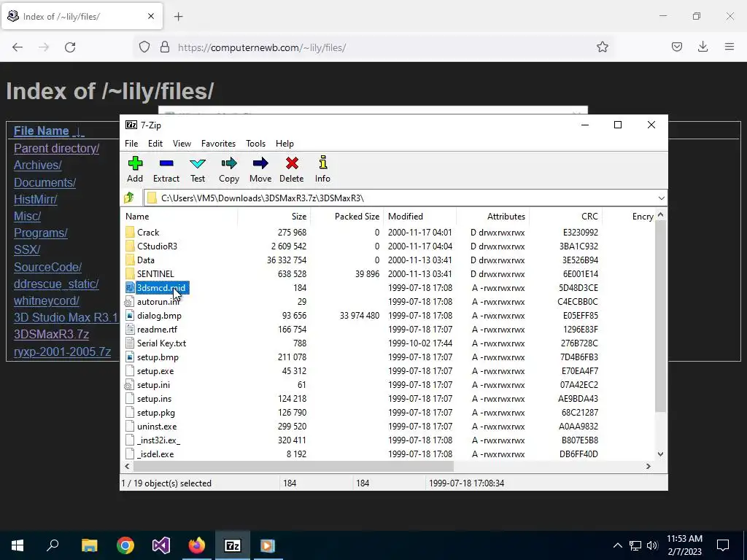Sort list by Size column header
The image size is (747, 560).
pos(274,216)
